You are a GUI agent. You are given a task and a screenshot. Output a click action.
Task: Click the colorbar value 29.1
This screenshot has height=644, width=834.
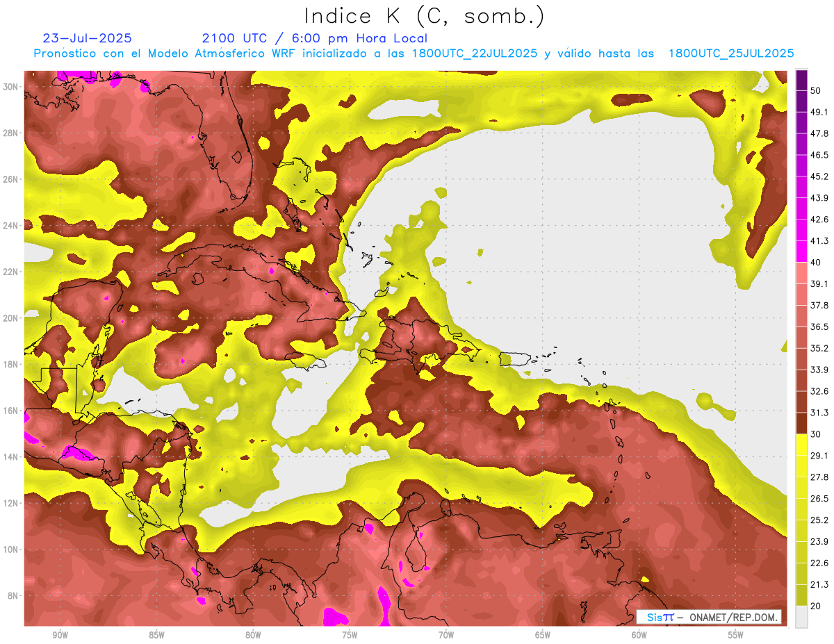click(819, 456)
